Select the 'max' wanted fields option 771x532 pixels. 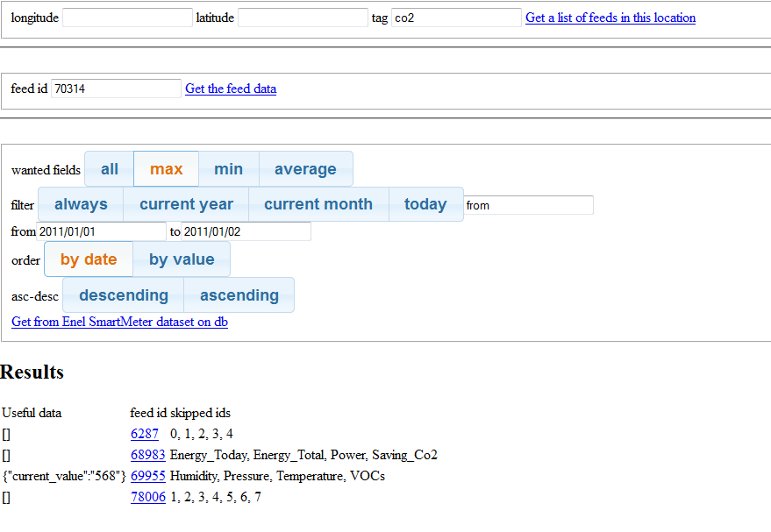166,169
